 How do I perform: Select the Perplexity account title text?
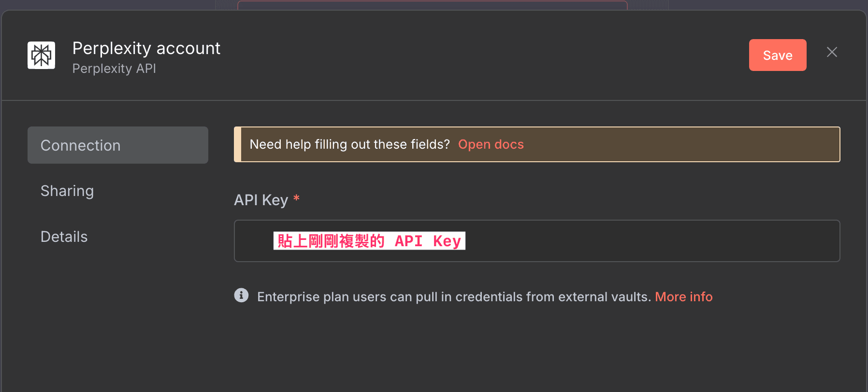click(x=146, y=48)
